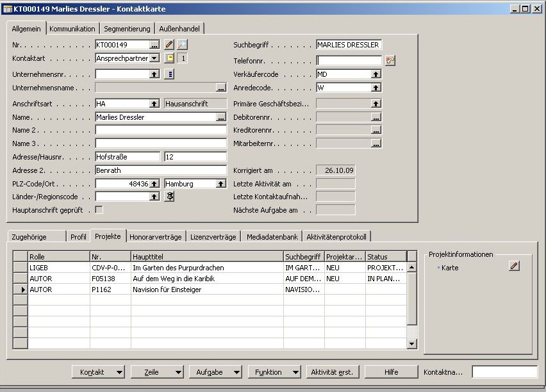Click the 'Navision für Einsteiger' title cell

[x=207, y=290]
